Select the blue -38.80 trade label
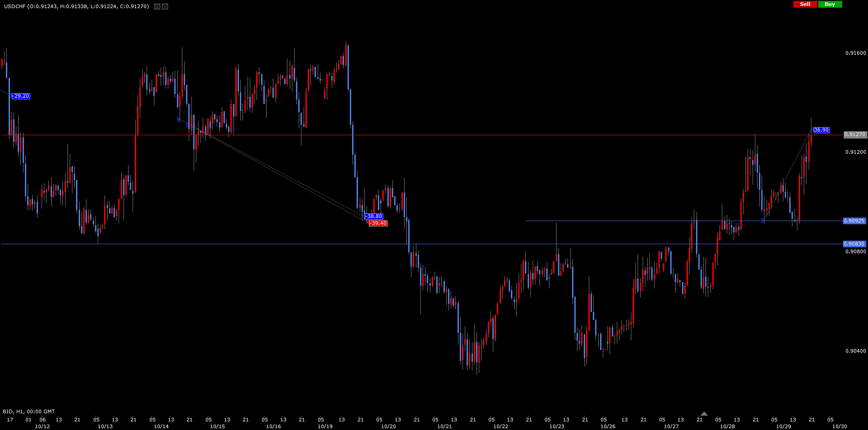Viewport: 868px width, 430px height. pyautogui.click(x=374, y=216)
